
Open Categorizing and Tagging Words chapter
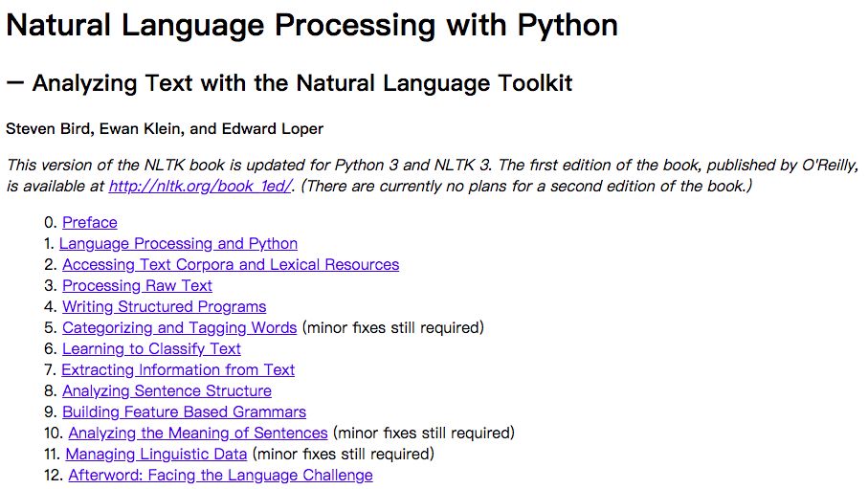[180, 328]
